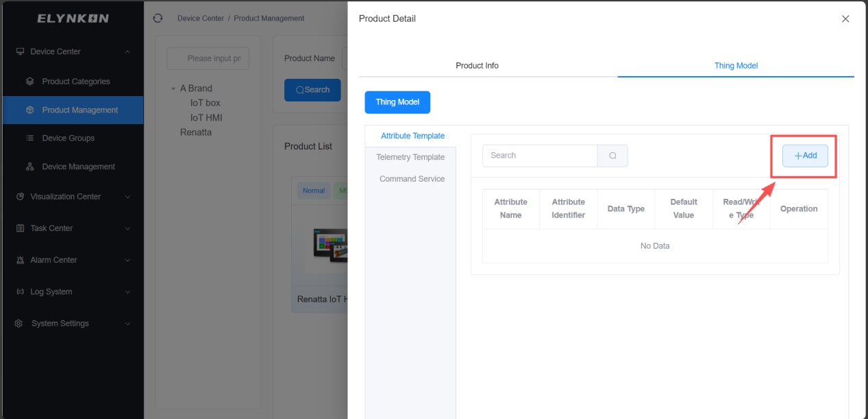
Task: Click the Product Detail title
Action: tap(387, 19)
